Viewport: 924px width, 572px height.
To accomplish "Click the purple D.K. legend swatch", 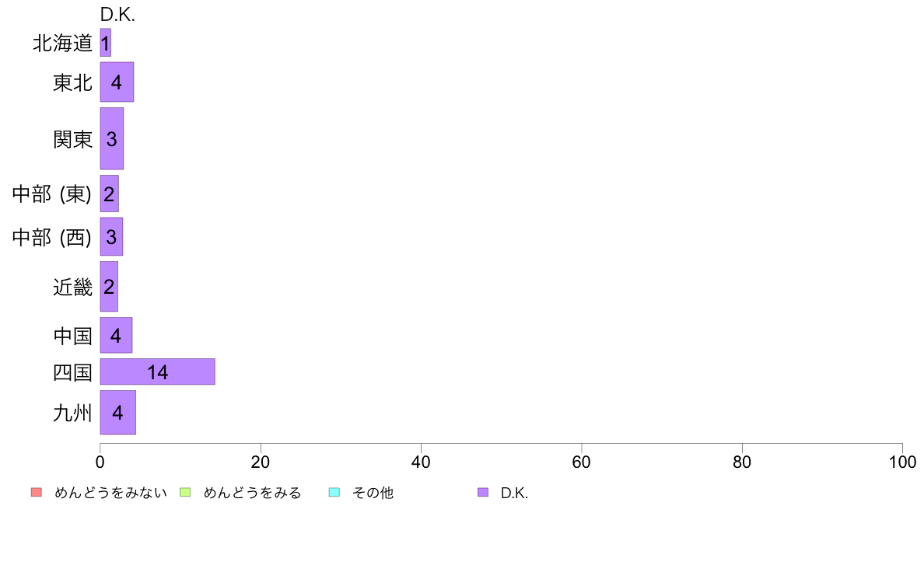I will coord(483,492).
